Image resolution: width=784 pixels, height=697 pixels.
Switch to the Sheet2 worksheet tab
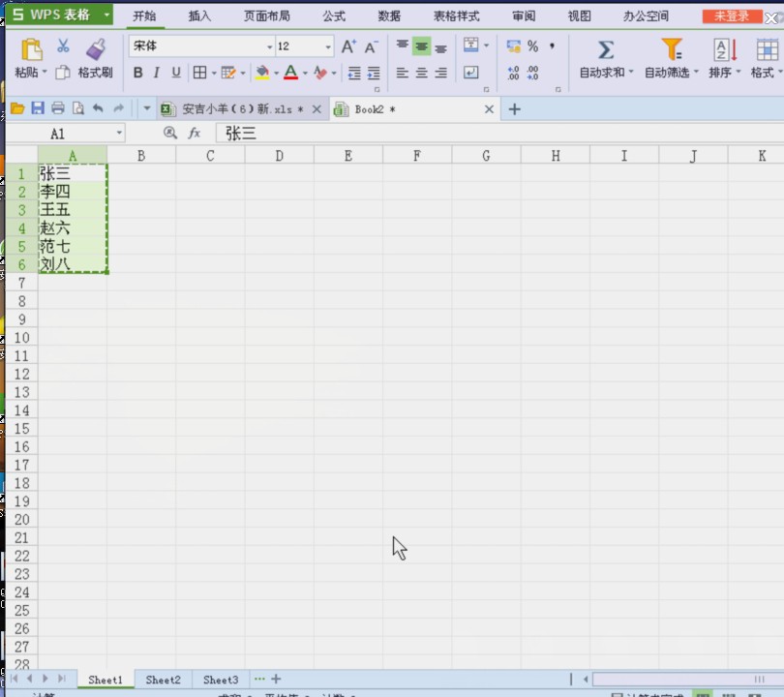click(163, 680)
